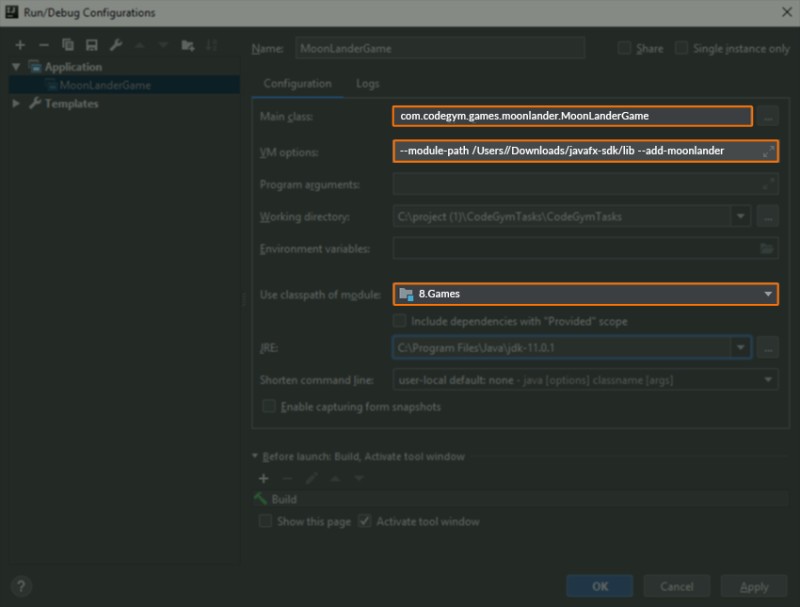The image size is (800, 607).
Task: Add a Before launch task
Action: (264, 479)
